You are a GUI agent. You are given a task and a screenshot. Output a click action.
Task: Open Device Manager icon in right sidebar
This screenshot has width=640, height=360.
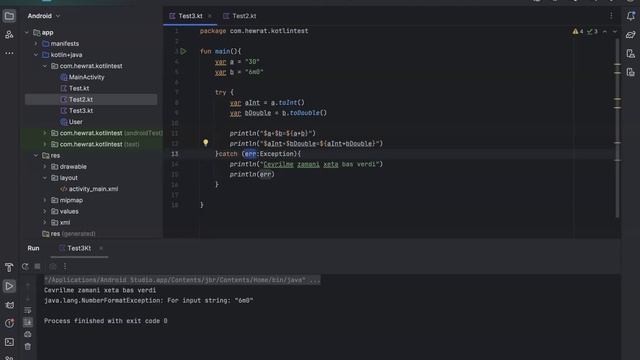pyautogui.click(x=631, y=53)
